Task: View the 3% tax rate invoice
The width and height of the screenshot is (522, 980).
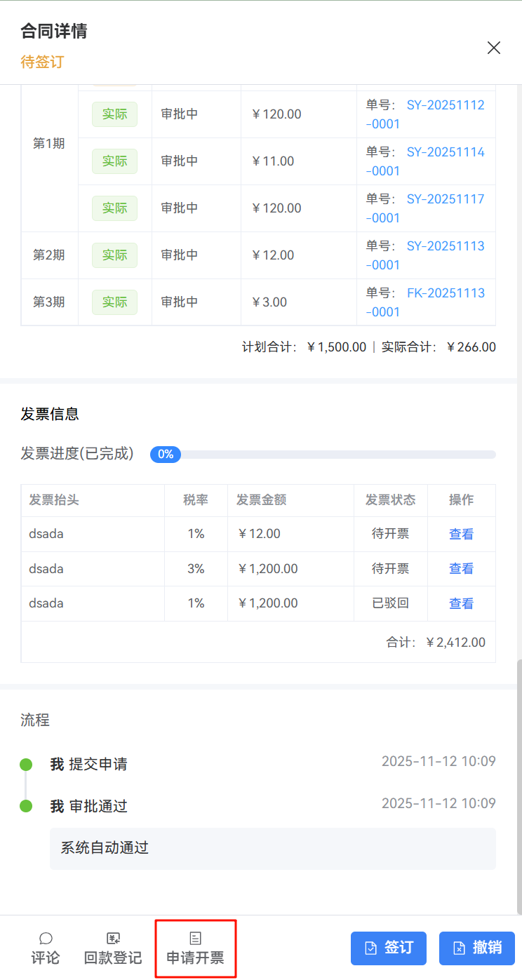Action: pos(461,569)
